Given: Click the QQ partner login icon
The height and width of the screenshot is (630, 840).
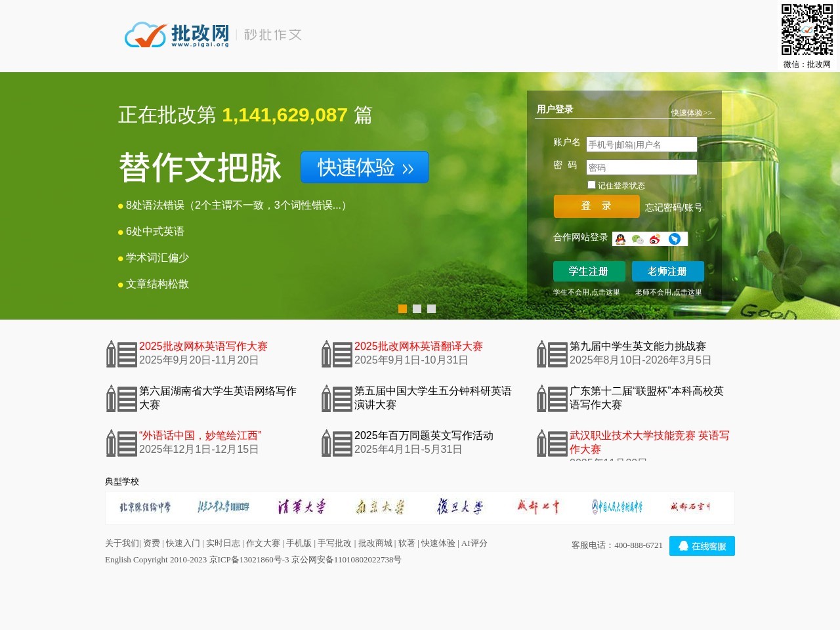Looking at the screenshot, I should click(621, 239).
